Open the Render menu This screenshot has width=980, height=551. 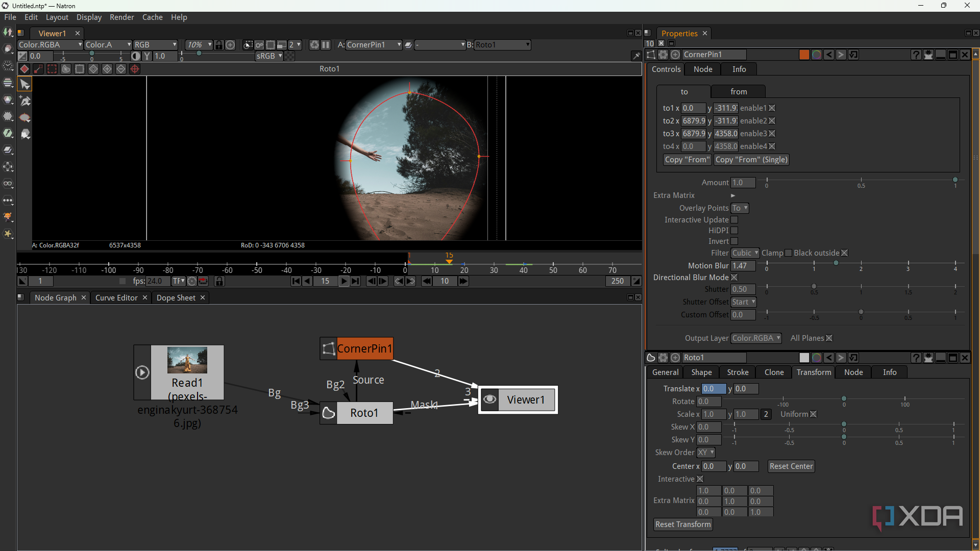point(122,17)
